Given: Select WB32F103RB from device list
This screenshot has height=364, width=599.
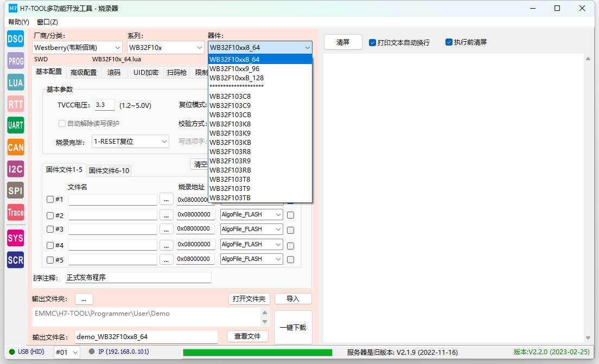Looking at the screenshot, I should (x=260, y=170).
